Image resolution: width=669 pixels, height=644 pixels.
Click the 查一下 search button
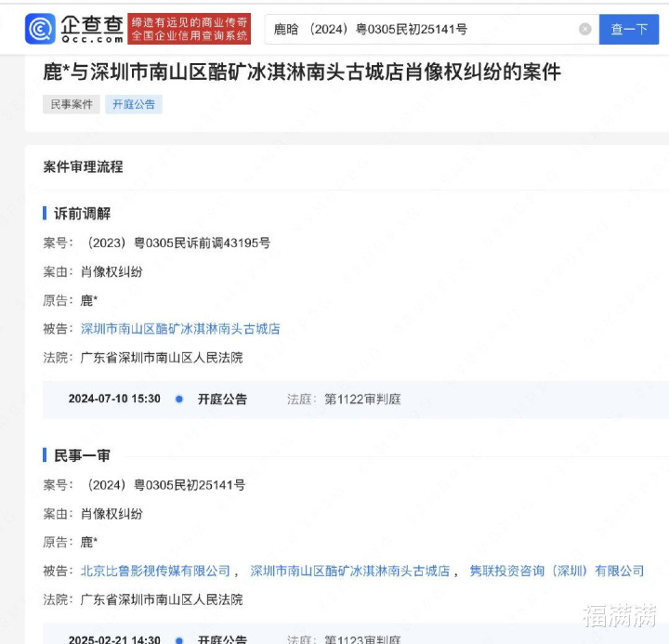coord(629,29)
